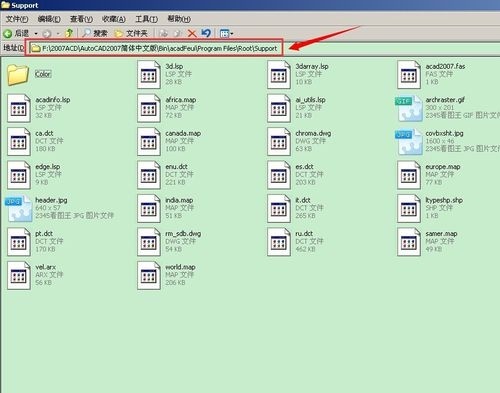
Task: Select the es.dct file icon
Action: pyautogui.click(x=279, y=175)
